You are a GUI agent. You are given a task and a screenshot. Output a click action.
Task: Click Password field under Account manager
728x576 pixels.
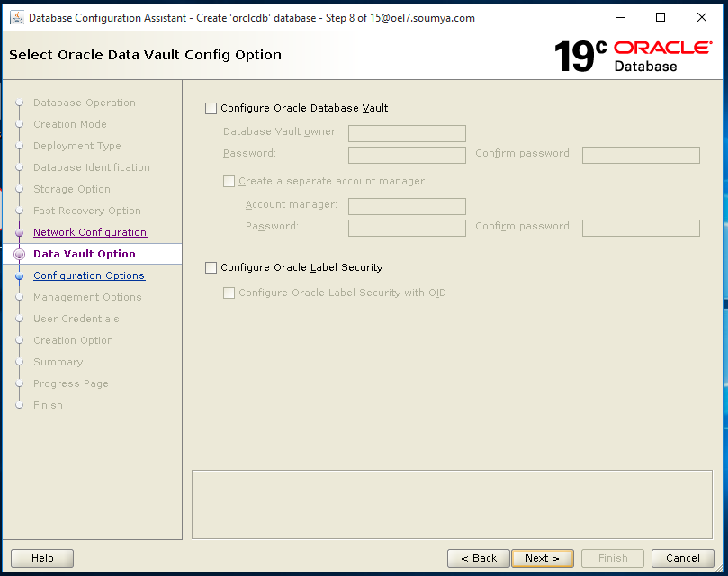click(407, 228)
